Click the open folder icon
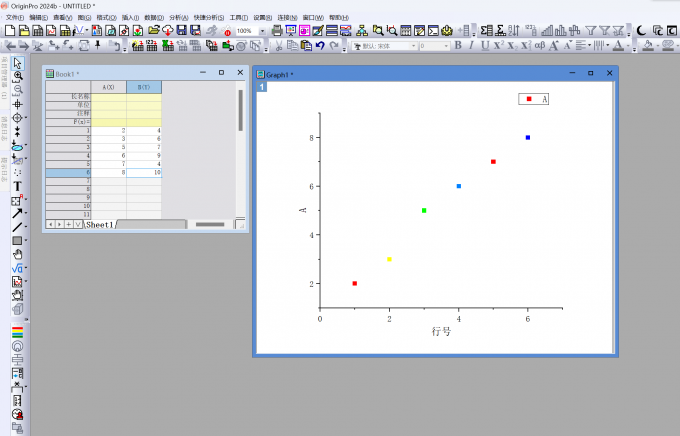680x436 pixels. click(x=154, y=30)
